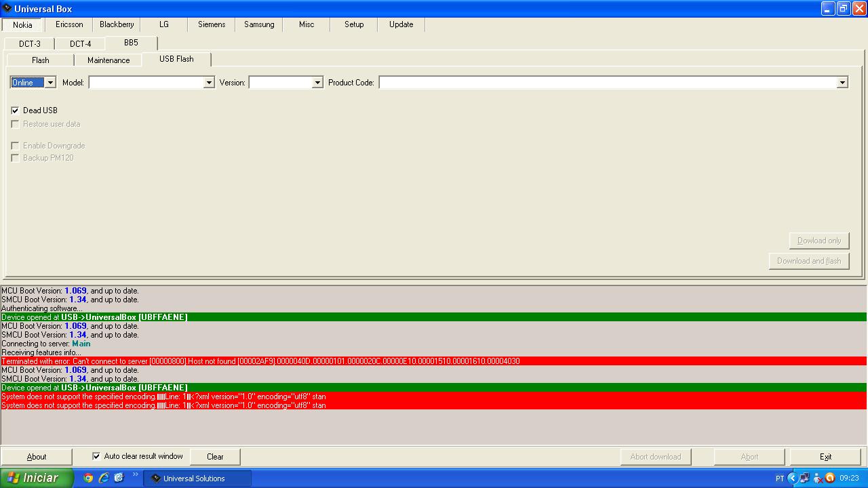Viewport: 868px width, 488px height.
Task: Toggle Dead USB checkbox
Action: [15, 110]
